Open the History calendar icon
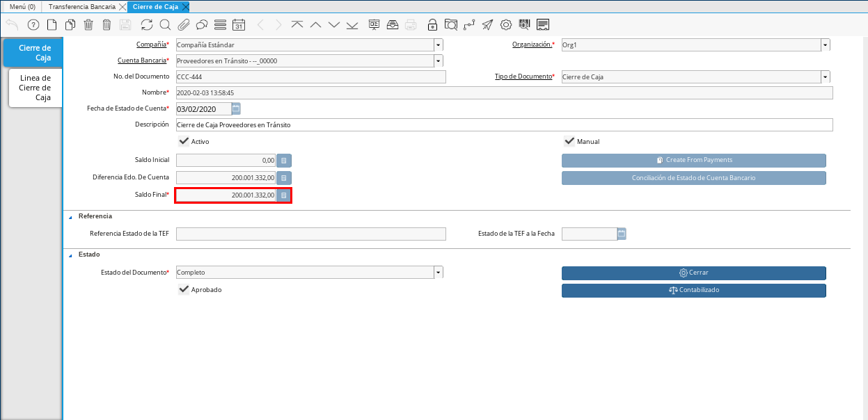 [239, 25]
